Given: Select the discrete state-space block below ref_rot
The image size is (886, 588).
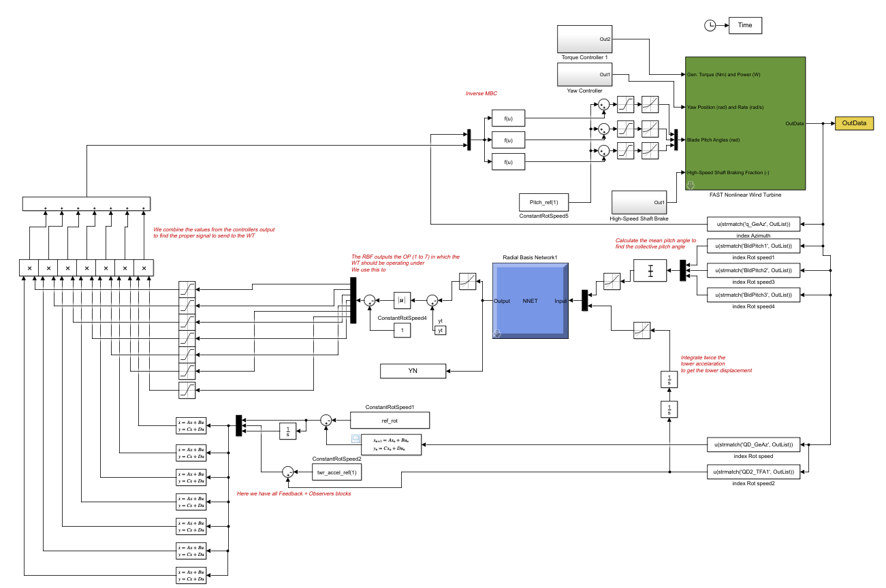Looking at the screenshot, I should click(x=390, y=444).
